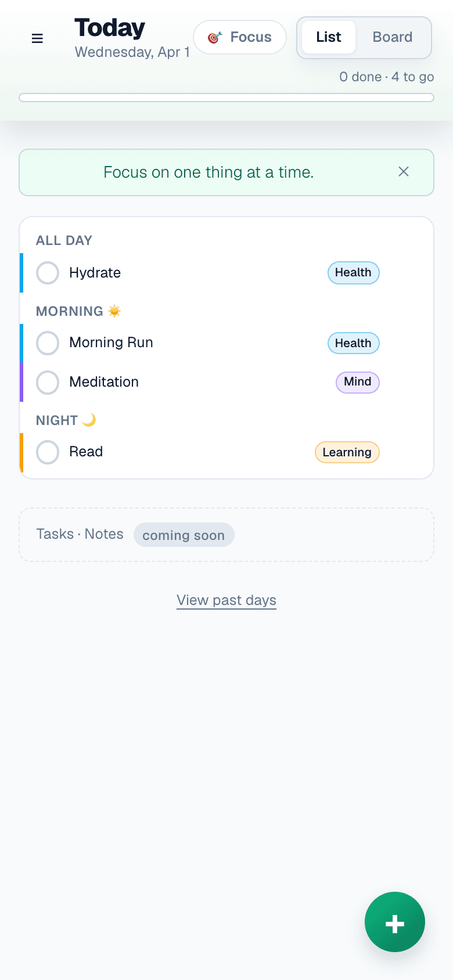Complete the Meditation task circle
The image size is (453, 980).
48,382
